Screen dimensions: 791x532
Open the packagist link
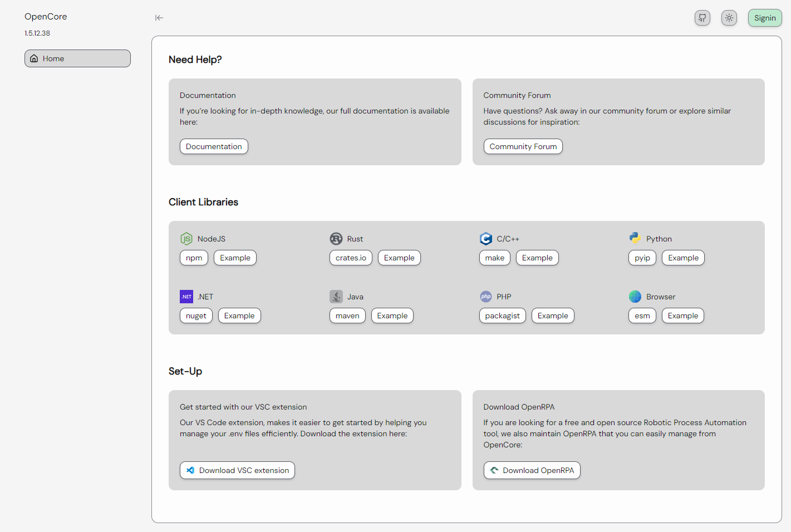tap(502, 316)
